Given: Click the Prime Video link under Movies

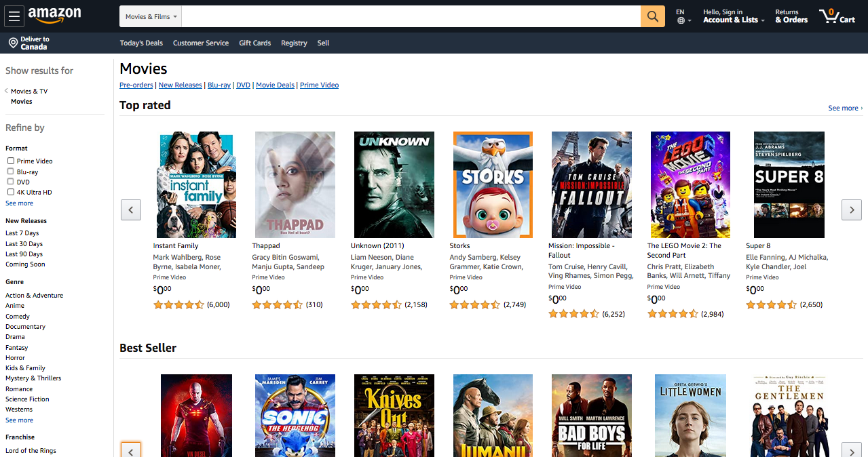Looking at the screenshot, I should (x=319, y=85).
